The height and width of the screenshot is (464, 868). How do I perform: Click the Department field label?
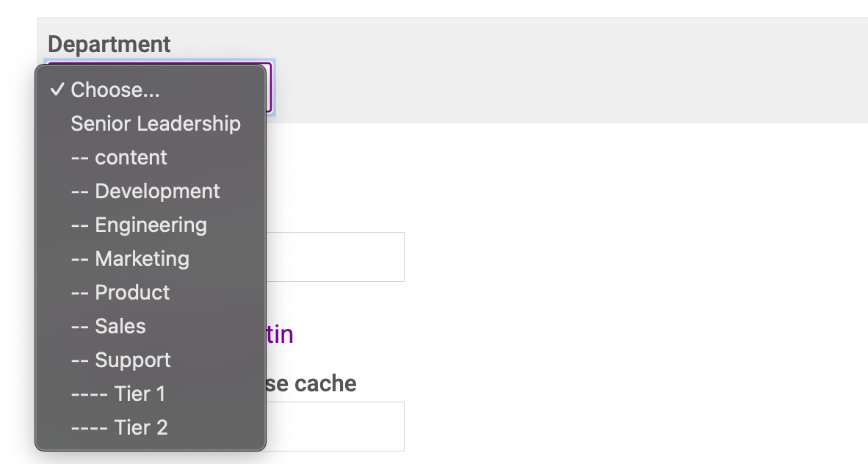[x=109, y=44]
